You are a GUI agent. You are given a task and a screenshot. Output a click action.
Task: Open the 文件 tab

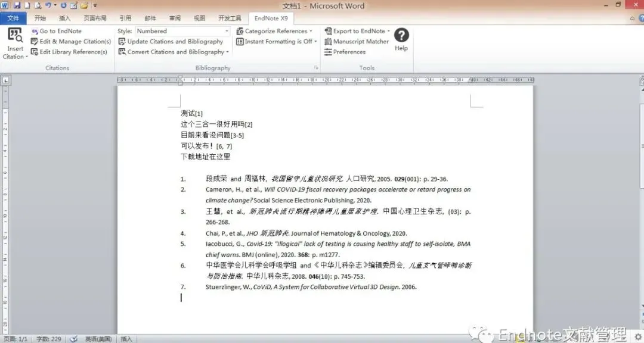click(13, 18)
